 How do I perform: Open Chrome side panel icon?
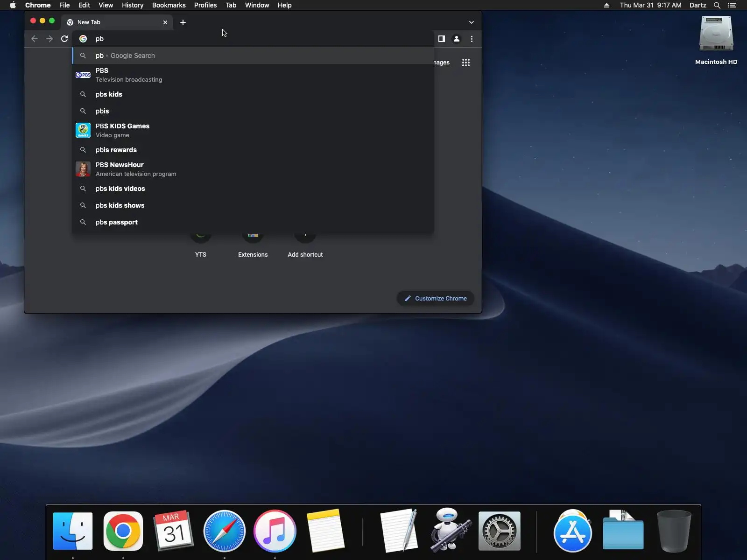[441, 39]
